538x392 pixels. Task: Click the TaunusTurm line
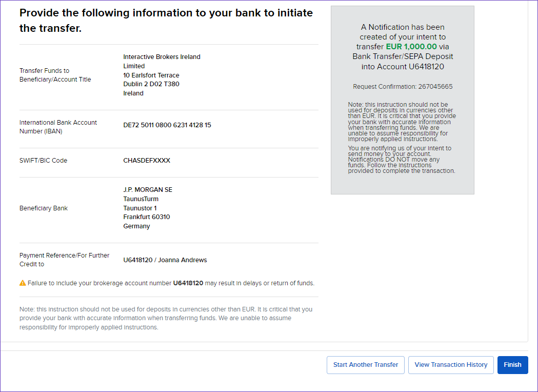(x=141, y=199)
